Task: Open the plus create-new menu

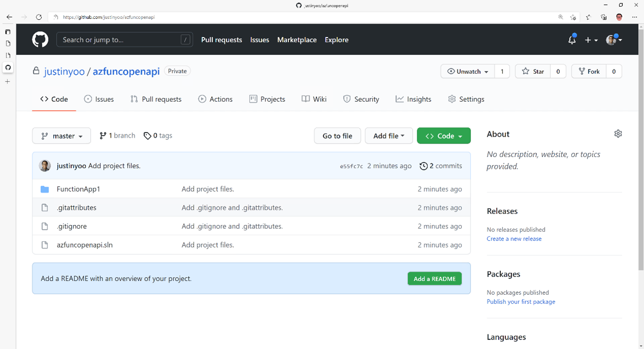Action: tap(591, 40)
